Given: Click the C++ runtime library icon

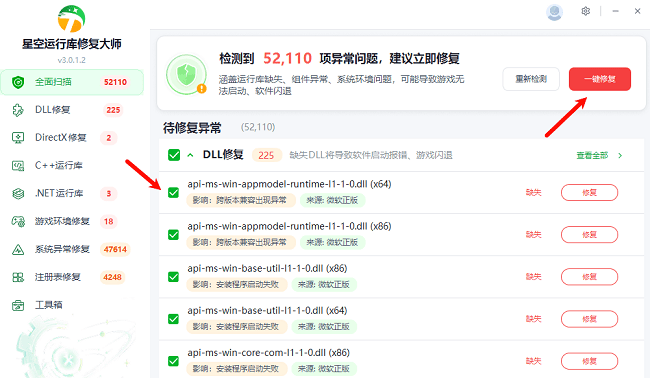Looking at the screenshot, I should point(18,166).
